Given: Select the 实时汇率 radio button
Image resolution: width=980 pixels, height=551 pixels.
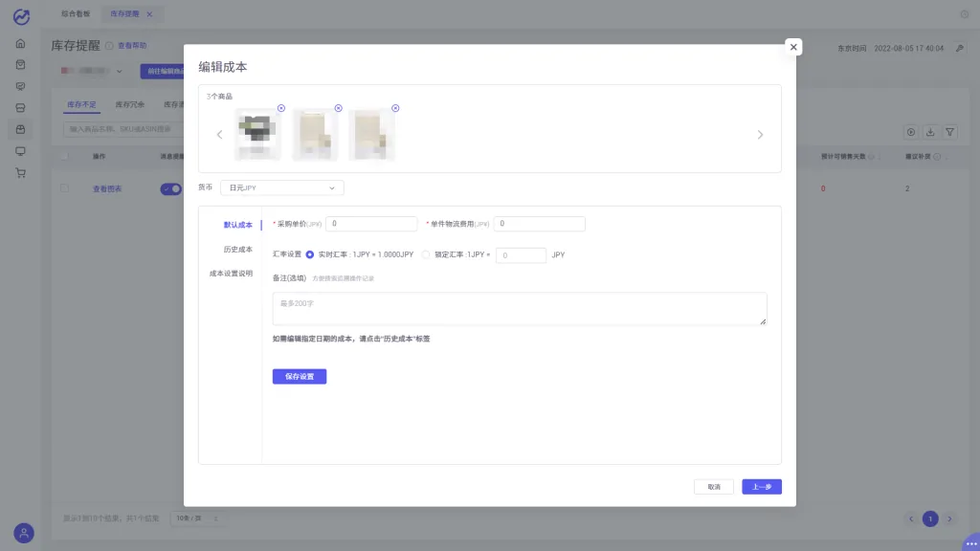Looking at the screenshot, I should pyautogui.click(x=309, y=254).
